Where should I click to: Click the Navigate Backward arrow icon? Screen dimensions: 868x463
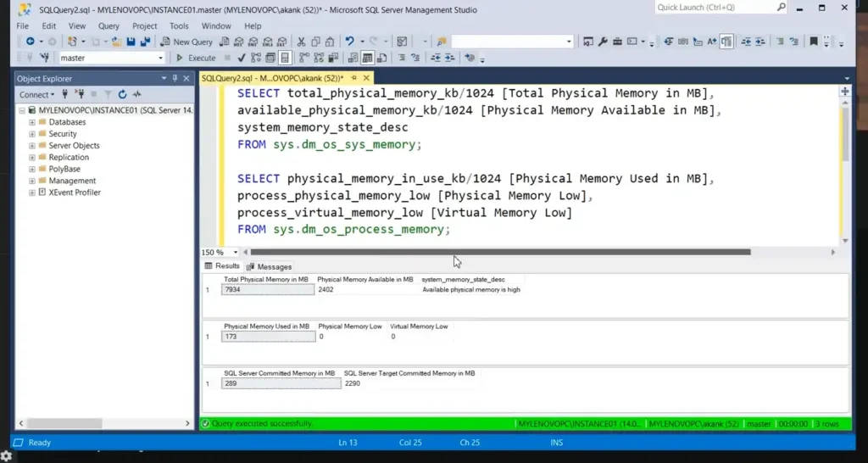31,42
